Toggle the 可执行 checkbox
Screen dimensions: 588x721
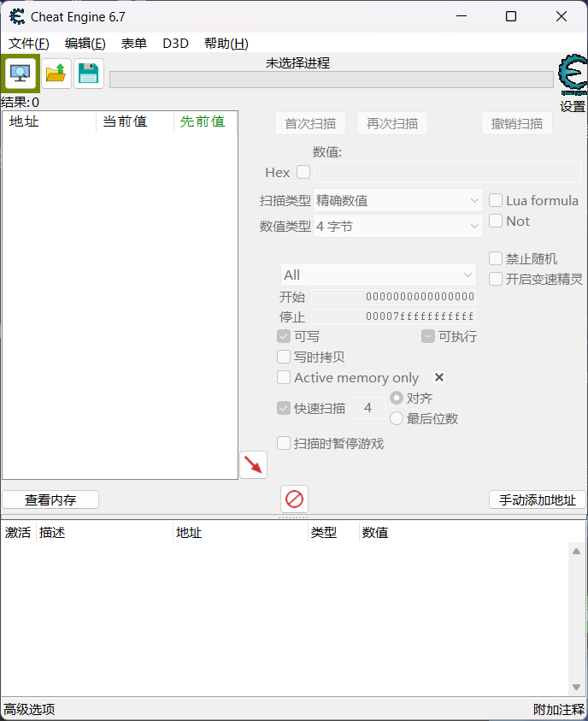click(x=427, y=337)
